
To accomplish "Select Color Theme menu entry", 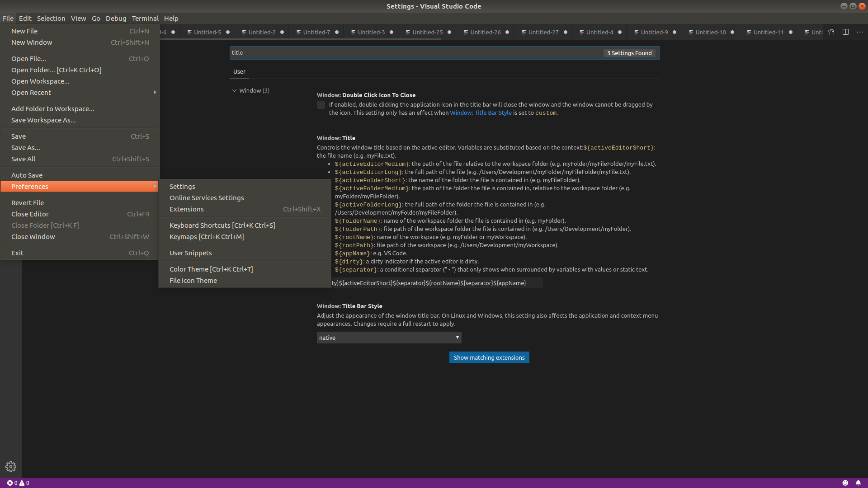I will pyautogui.click(x=245, y=269).
